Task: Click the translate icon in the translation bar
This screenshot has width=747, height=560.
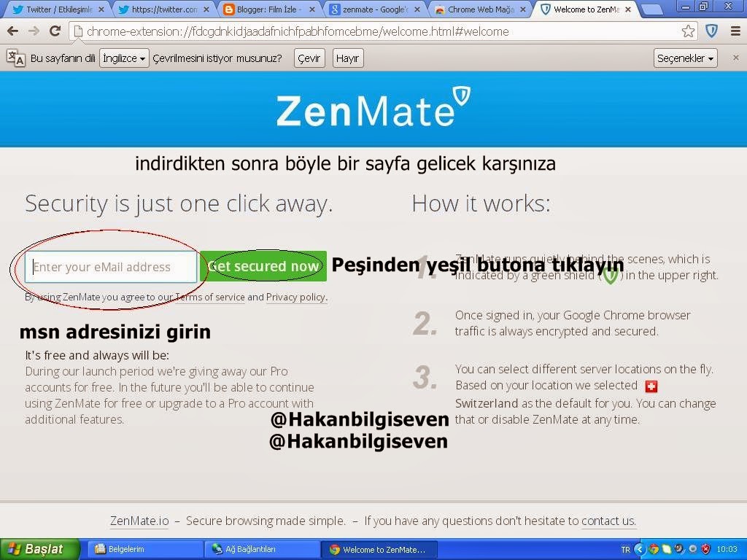Action: [x=16, y=58]
